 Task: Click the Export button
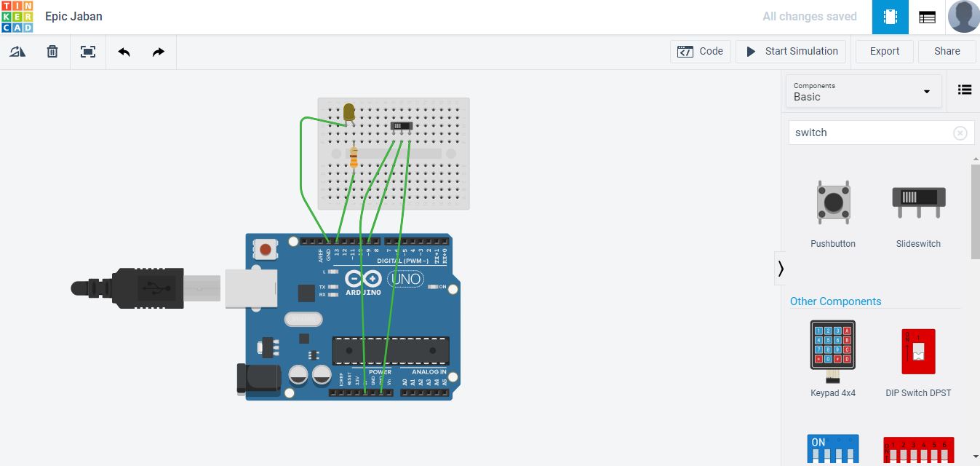click(x=885, y=52)
